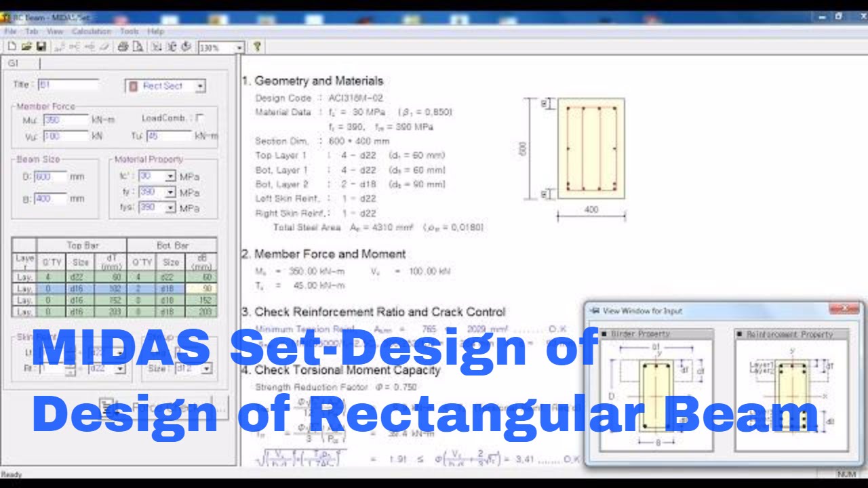Click the MIDAS Set application title icon
868x488 pixels.
(5, 17)
